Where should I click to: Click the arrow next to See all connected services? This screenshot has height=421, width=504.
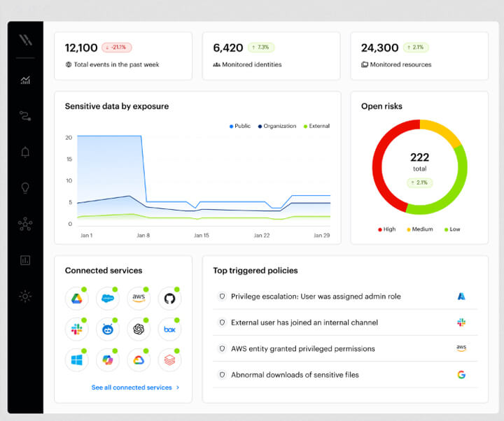[178, 387]
